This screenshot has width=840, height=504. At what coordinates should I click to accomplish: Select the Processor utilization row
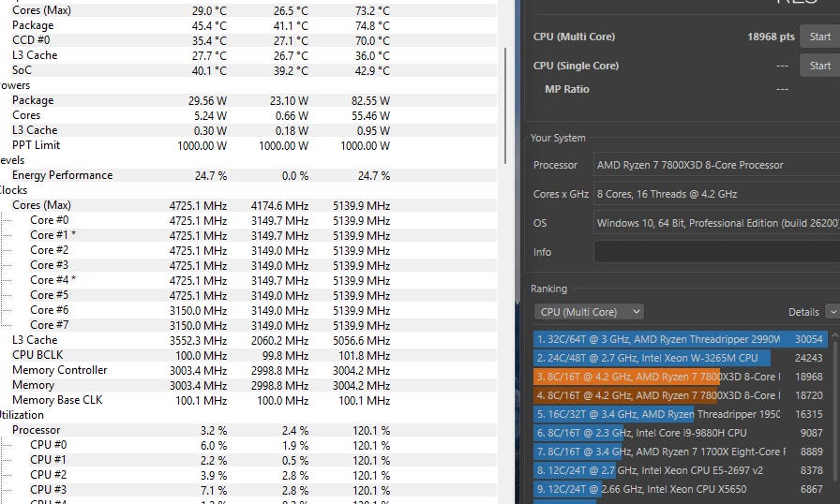pos(248,430)
